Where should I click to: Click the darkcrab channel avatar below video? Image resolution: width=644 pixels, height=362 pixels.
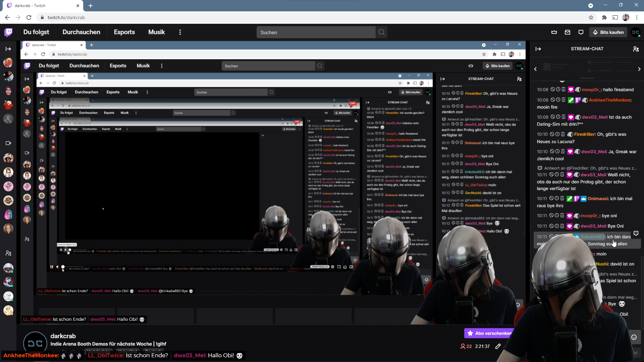point(35,344)
